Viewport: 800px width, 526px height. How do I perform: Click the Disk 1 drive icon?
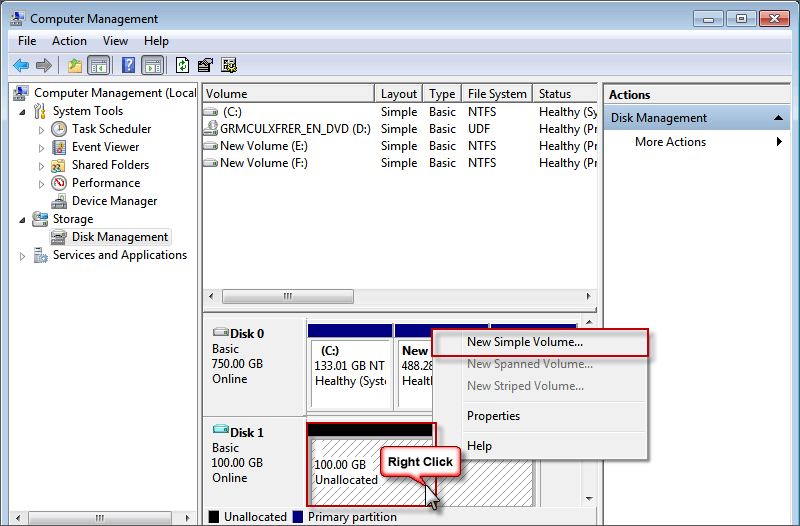220,429
